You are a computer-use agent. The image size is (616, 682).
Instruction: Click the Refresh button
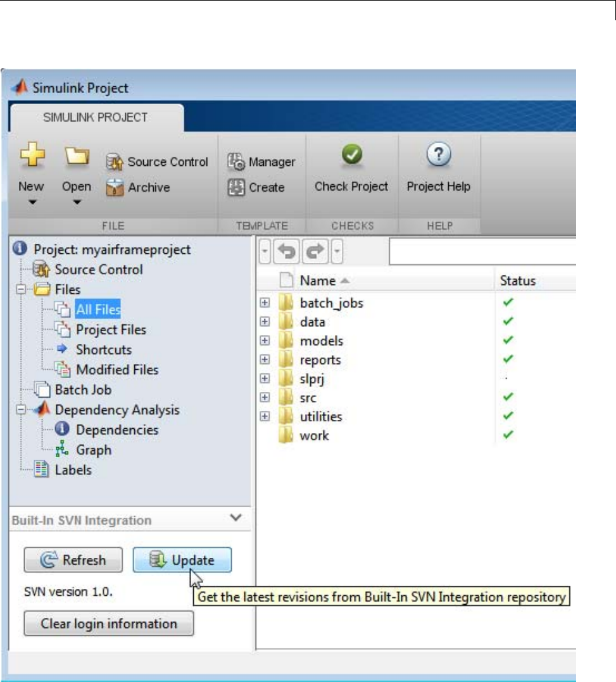[x=73, y=560]
